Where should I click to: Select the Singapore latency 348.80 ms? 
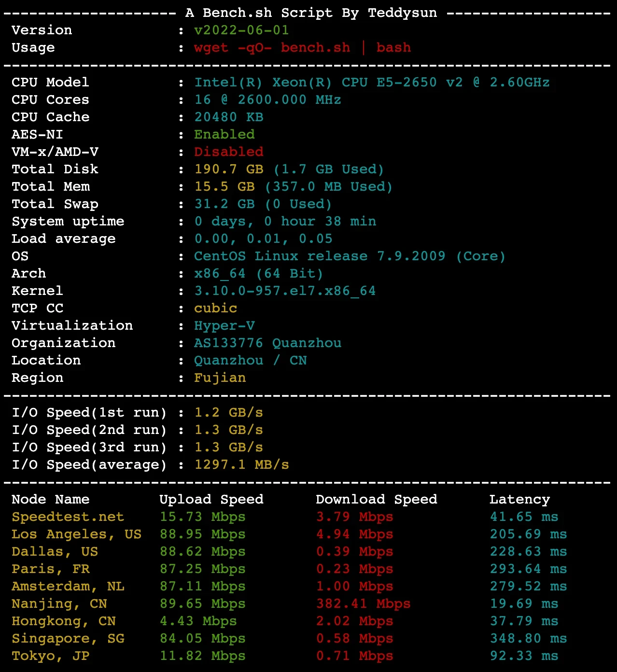tap(529, 639)
